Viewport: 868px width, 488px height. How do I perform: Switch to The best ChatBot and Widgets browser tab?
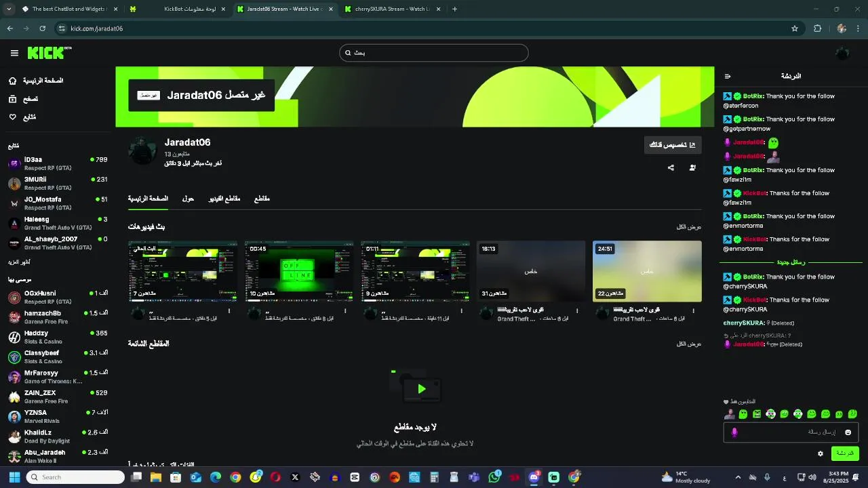tap(70, 9)
